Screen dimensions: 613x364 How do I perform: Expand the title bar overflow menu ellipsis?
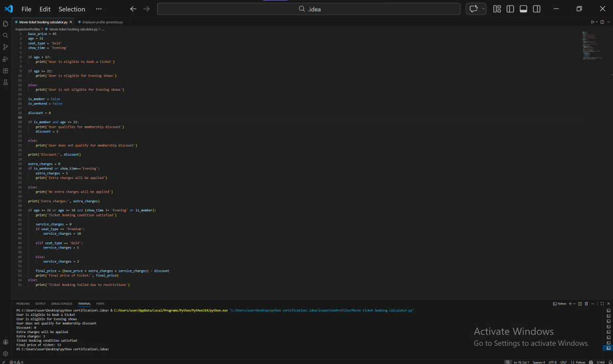pos(99,9)
